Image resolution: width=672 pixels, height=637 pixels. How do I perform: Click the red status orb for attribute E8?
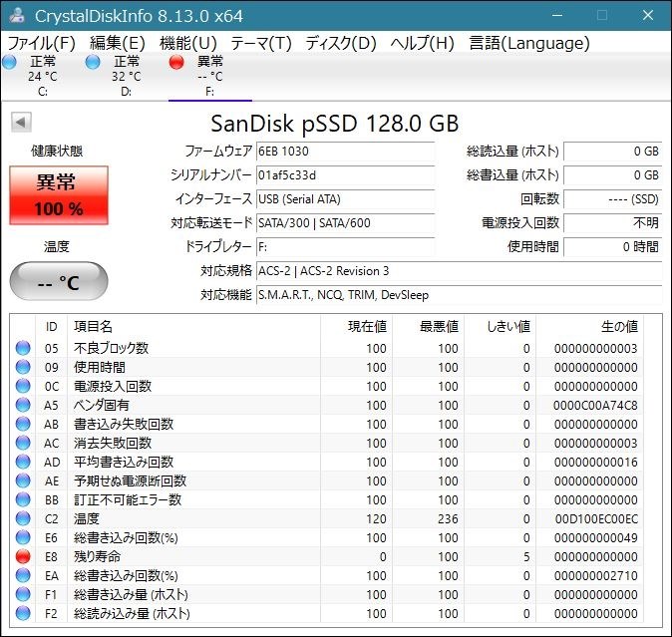pos(23,556)
